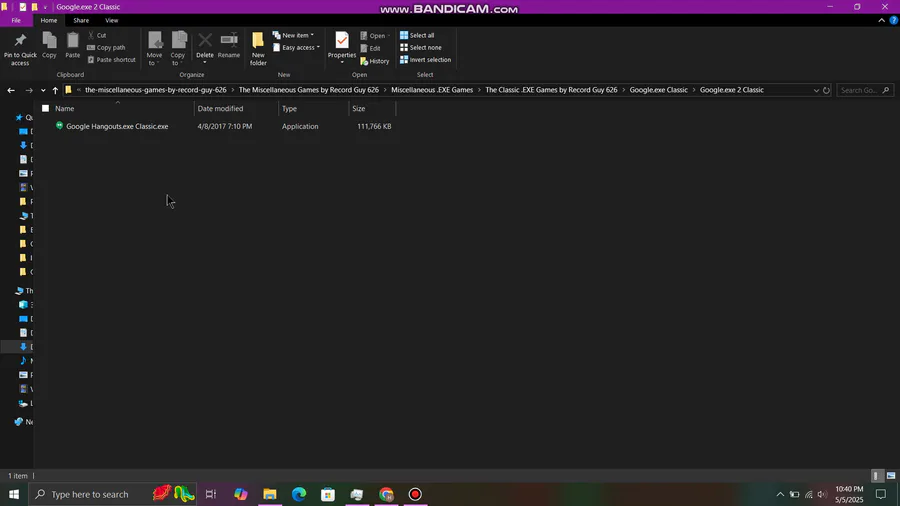Viewport: 900px width, 506px height.
Task: Click the Paste ribbon icon
Action: [72, 45]
